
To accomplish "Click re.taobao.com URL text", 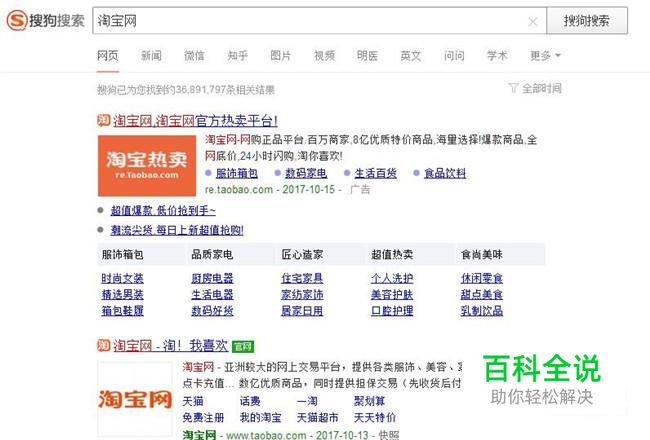I will click(x=239, y=190).
